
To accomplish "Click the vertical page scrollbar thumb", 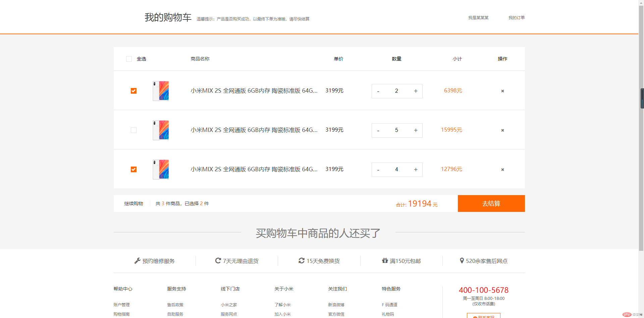I will [641, 128].
